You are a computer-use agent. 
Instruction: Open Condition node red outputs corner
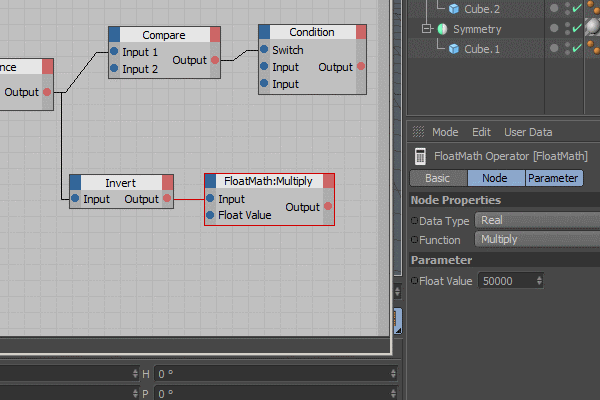(361, 32)
